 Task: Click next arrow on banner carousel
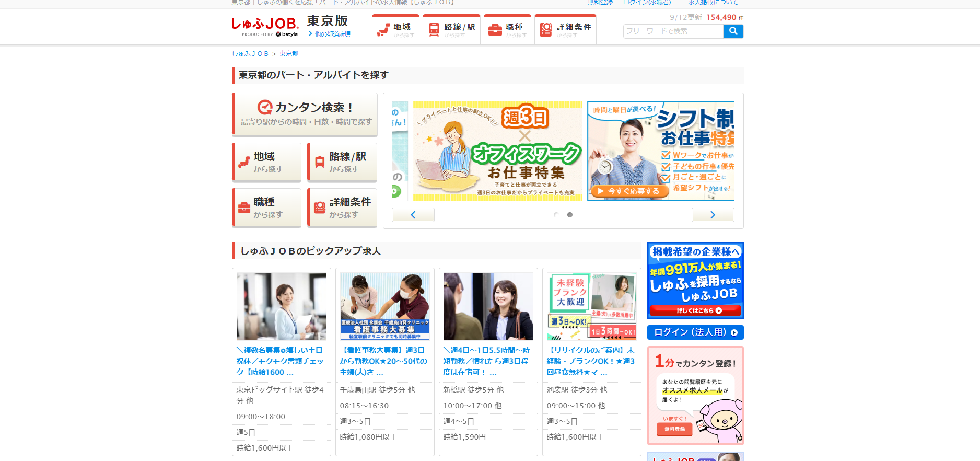(x=713, y=215)
